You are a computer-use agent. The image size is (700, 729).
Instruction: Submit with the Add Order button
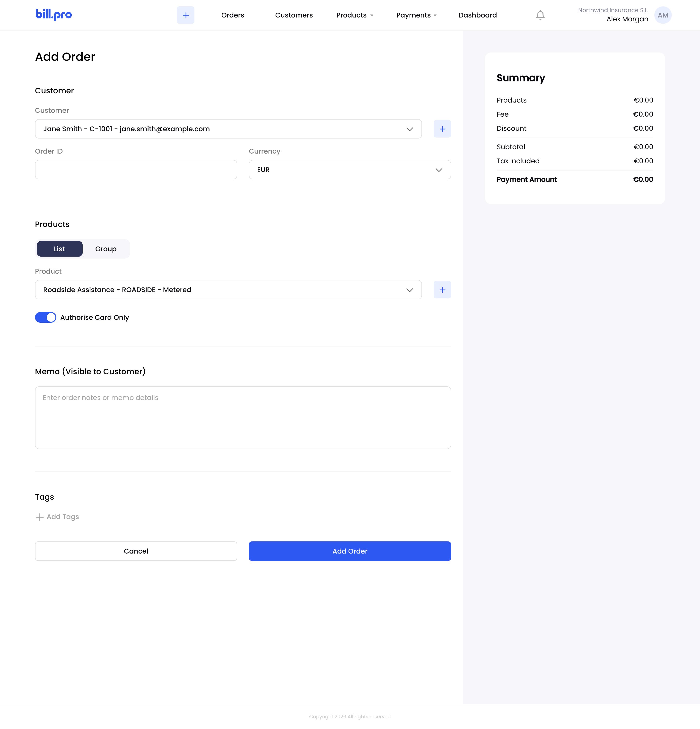350,551
